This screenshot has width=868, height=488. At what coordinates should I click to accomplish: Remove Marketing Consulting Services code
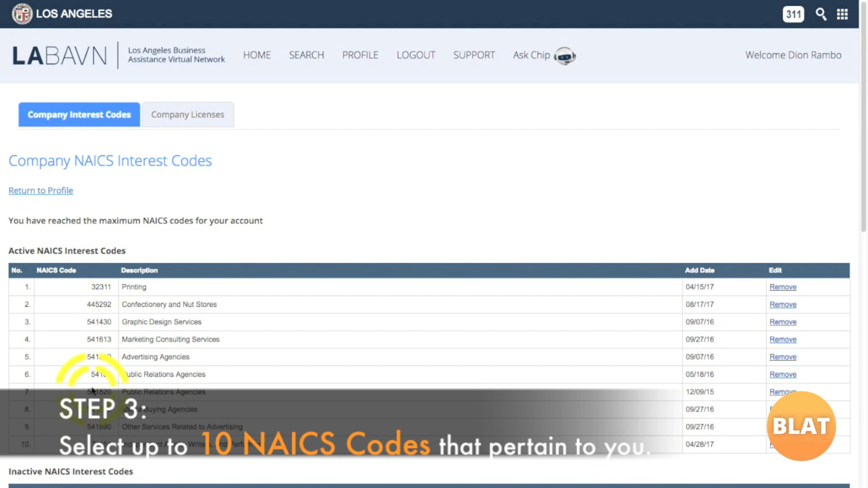(x=783, y=339)
